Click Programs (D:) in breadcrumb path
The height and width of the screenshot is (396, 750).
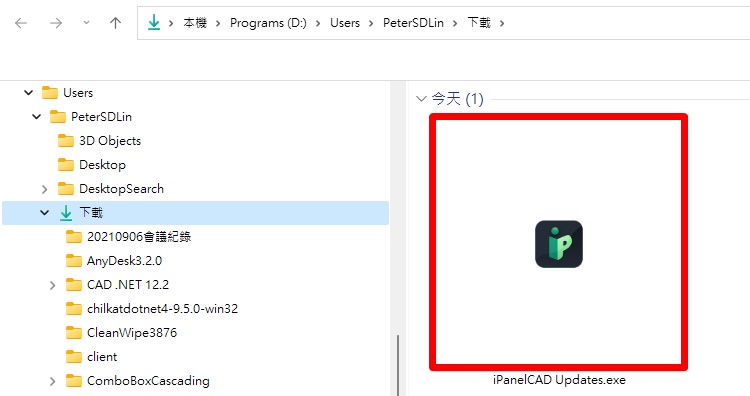(x=268, y=23)
